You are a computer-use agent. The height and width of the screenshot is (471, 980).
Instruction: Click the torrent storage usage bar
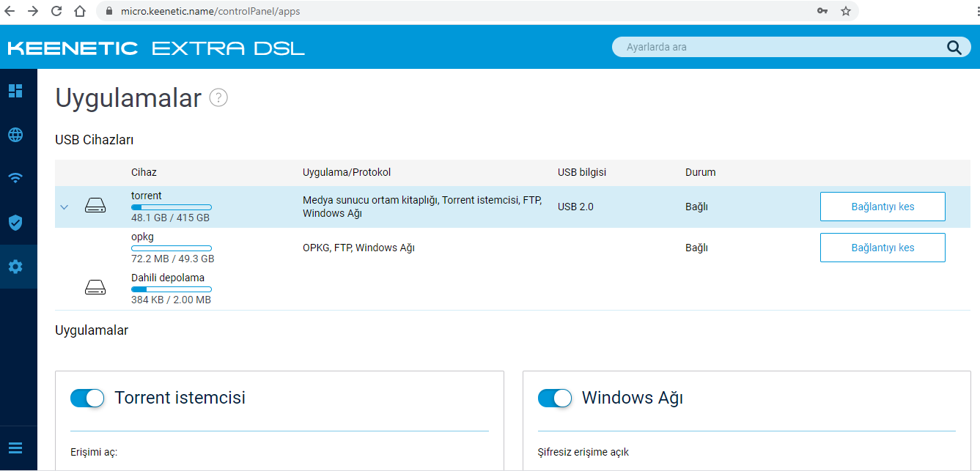pyautogui.click(x=172, y=207)
